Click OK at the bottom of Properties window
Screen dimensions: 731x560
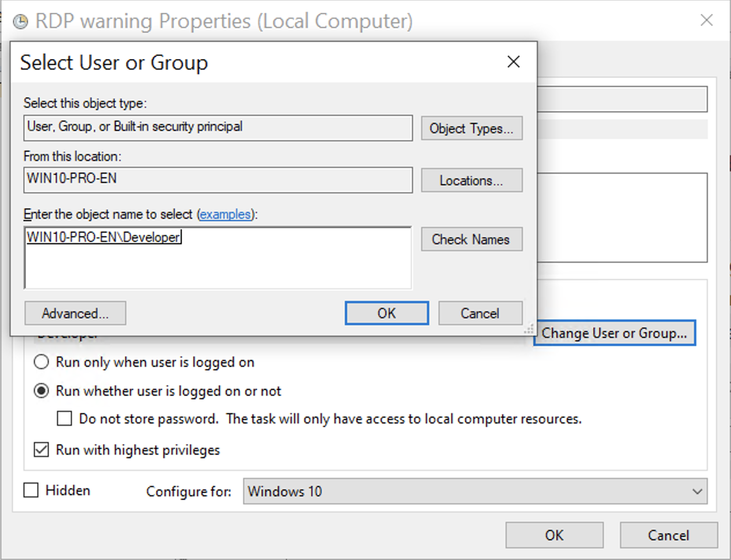[554, 535]
